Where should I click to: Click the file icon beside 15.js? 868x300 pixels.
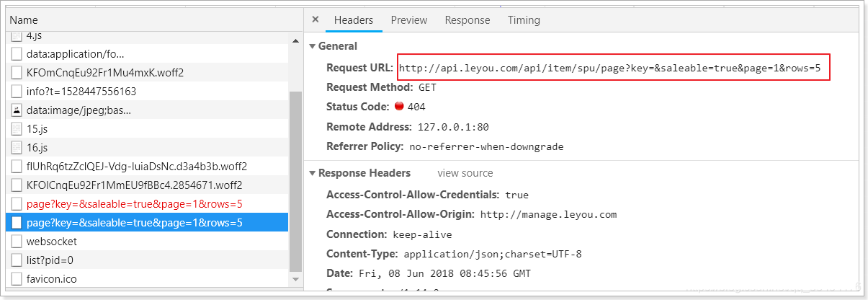(x=17, y=129)
